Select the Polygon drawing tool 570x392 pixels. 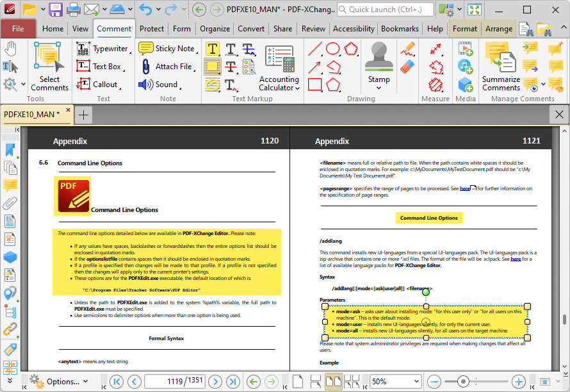[333, 85]
